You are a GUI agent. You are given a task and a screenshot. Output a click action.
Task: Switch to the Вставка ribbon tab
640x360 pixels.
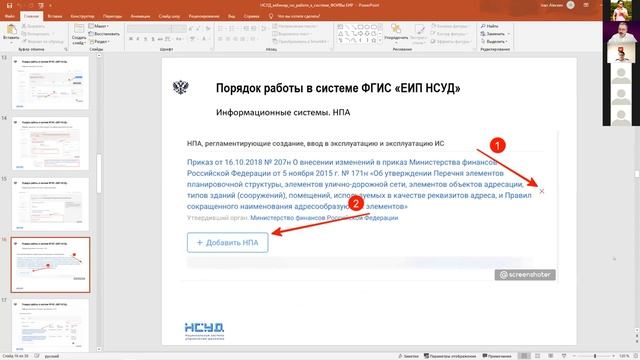(55, 16)
